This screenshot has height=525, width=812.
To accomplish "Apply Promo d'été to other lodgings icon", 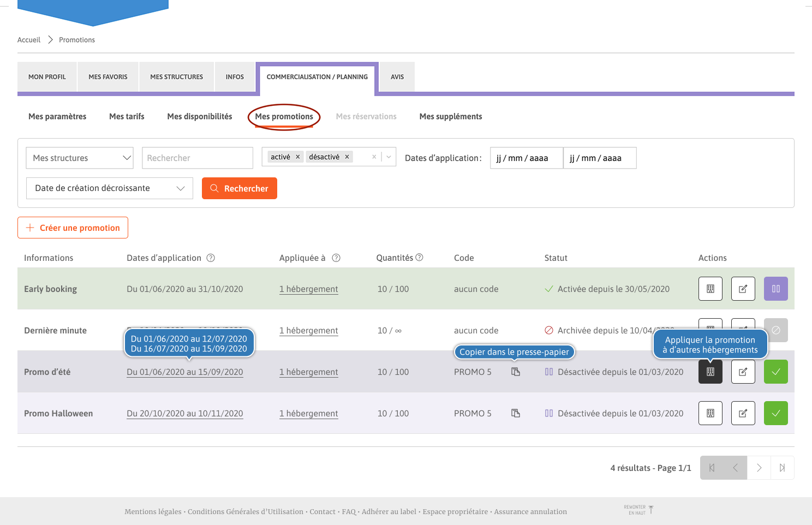I will (710, 372).
